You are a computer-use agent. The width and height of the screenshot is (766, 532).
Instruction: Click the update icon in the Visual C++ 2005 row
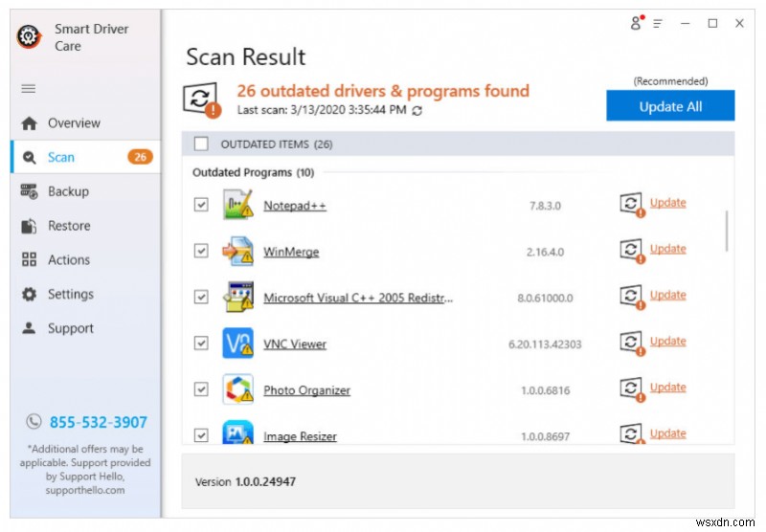pos(633,297)
